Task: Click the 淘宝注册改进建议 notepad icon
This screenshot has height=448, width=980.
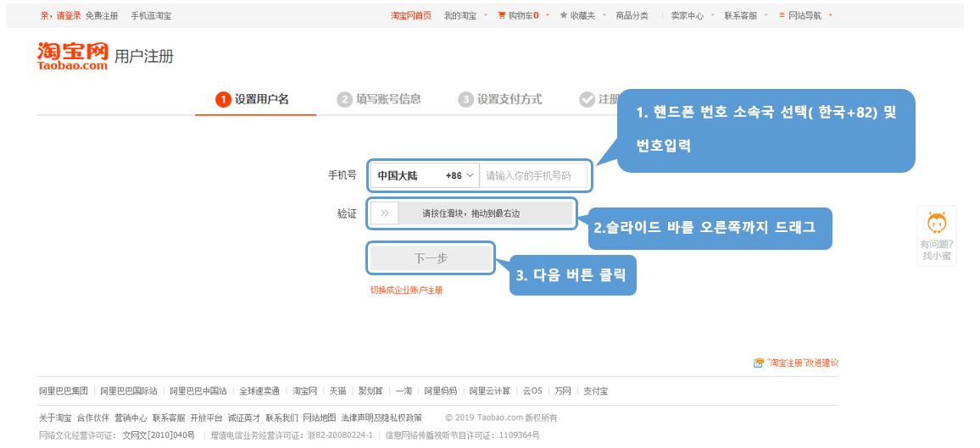Action: pos(759,362)
